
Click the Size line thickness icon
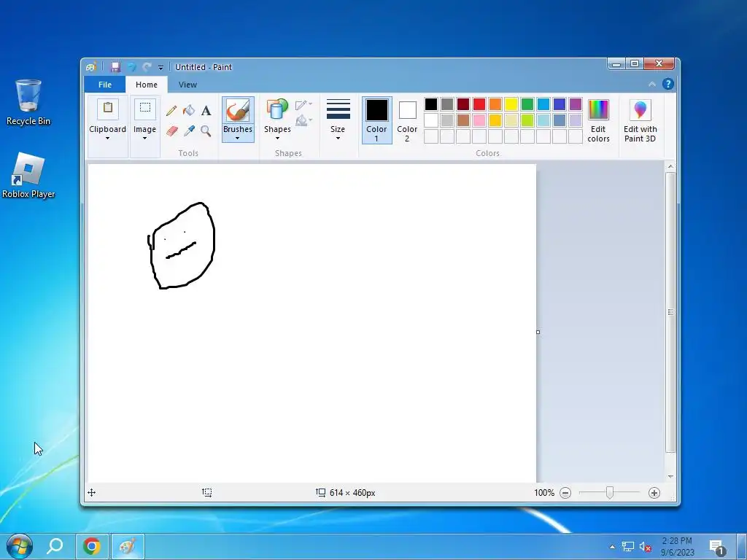point(338,109)
